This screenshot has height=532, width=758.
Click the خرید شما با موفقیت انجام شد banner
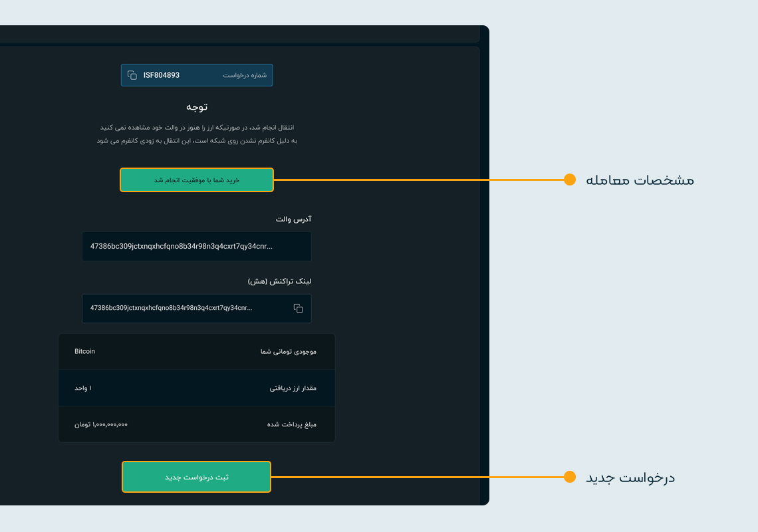(x=197, y=180)
